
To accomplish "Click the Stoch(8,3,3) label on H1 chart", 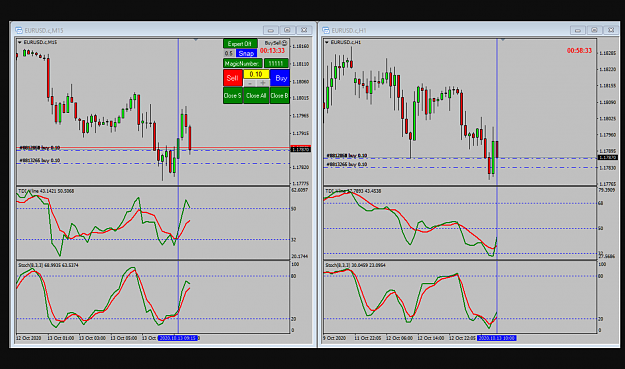I will click(x=356, y=265).
